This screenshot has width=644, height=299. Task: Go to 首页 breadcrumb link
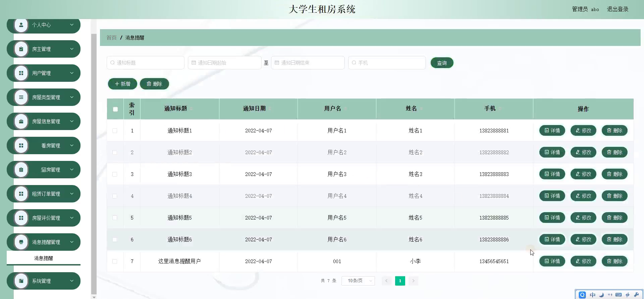click(111, 38)
